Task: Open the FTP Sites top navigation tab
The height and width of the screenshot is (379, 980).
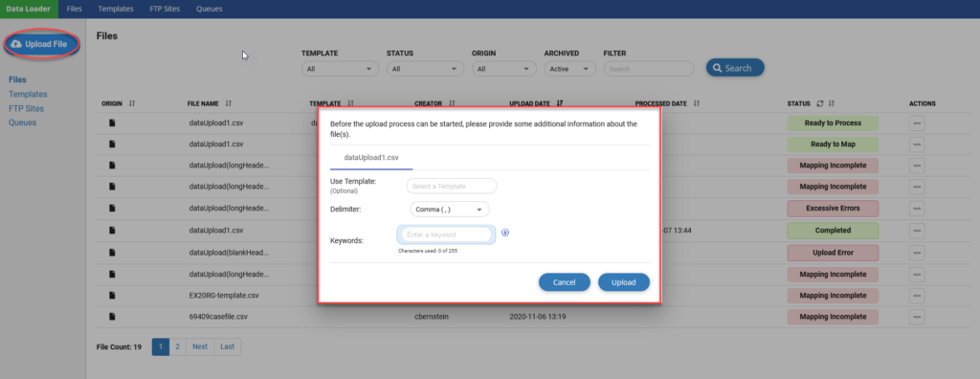Action: click(165, 9)
